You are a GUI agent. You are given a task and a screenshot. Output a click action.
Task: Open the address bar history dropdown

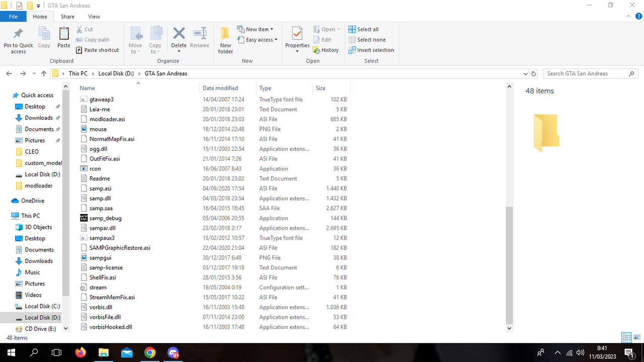click(x=526, y=73)
